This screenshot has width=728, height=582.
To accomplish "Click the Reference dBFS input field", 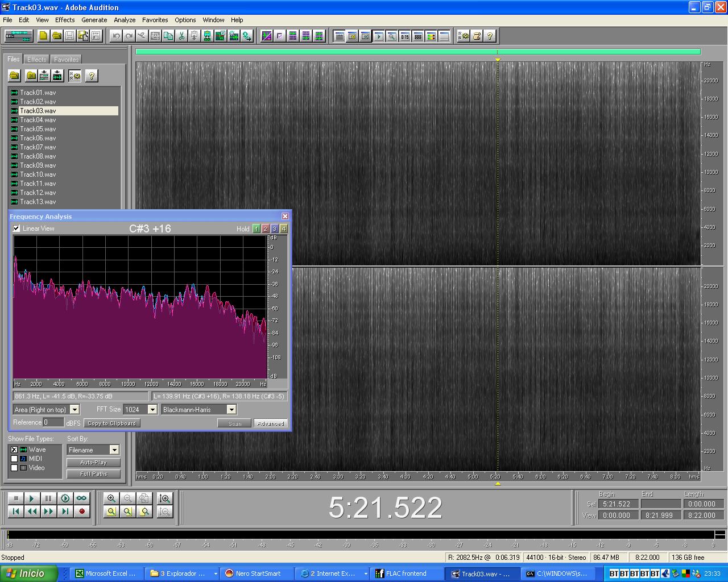I will tap(53, 422).
